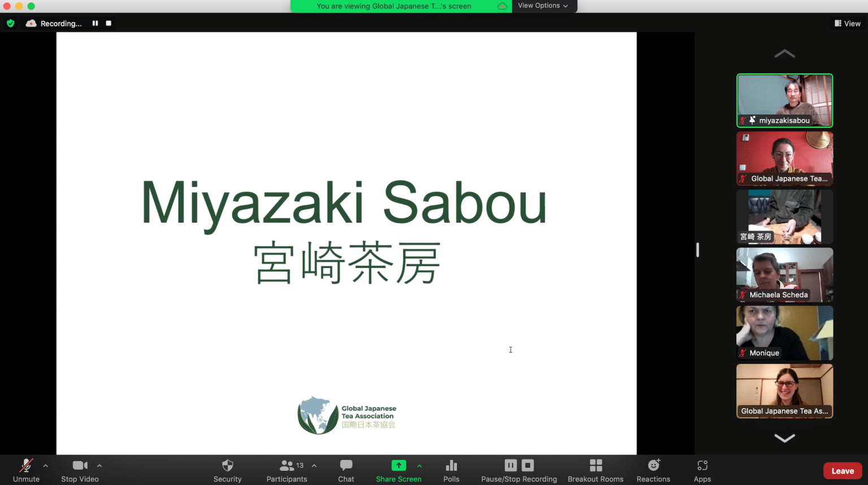Pause recording from the top bar
This screenshot has width=868, height=485.
[x=95, y=23]
